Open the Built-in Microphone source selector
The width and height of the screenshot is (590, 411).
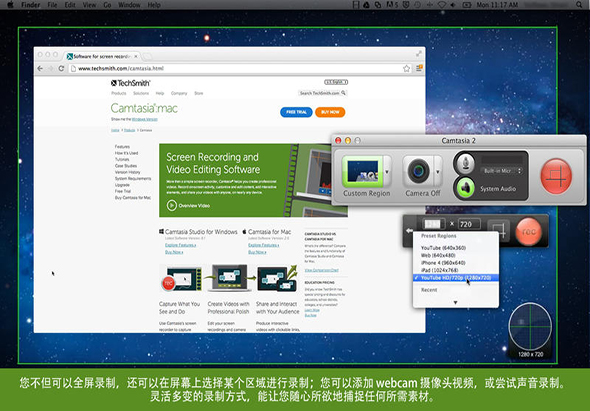click(502, 171)
